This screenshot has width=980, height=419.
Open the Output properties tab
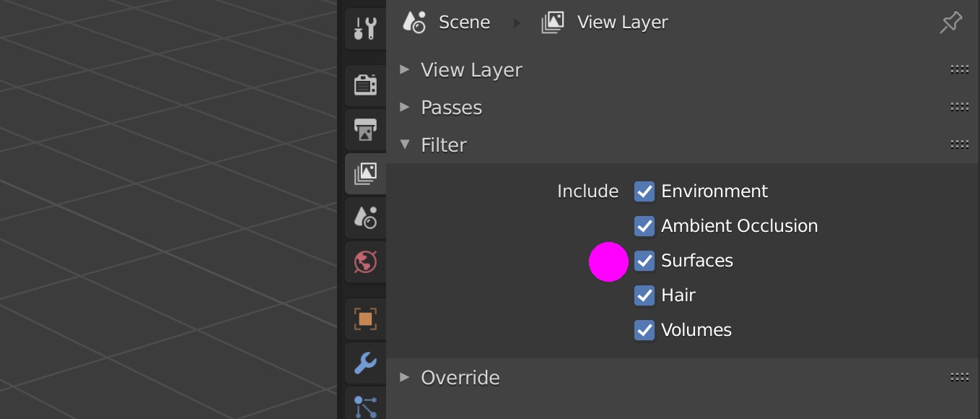click(x=364, y=130)
